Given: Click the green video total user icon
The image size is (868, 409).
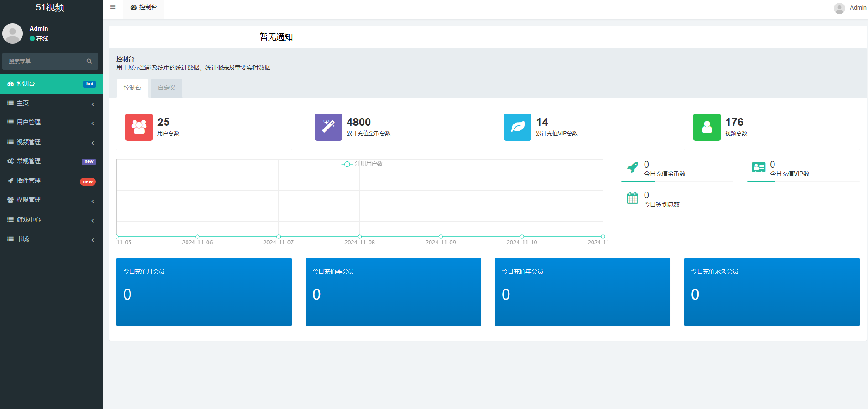Looking at the screenshot, I should click(707, 127).
